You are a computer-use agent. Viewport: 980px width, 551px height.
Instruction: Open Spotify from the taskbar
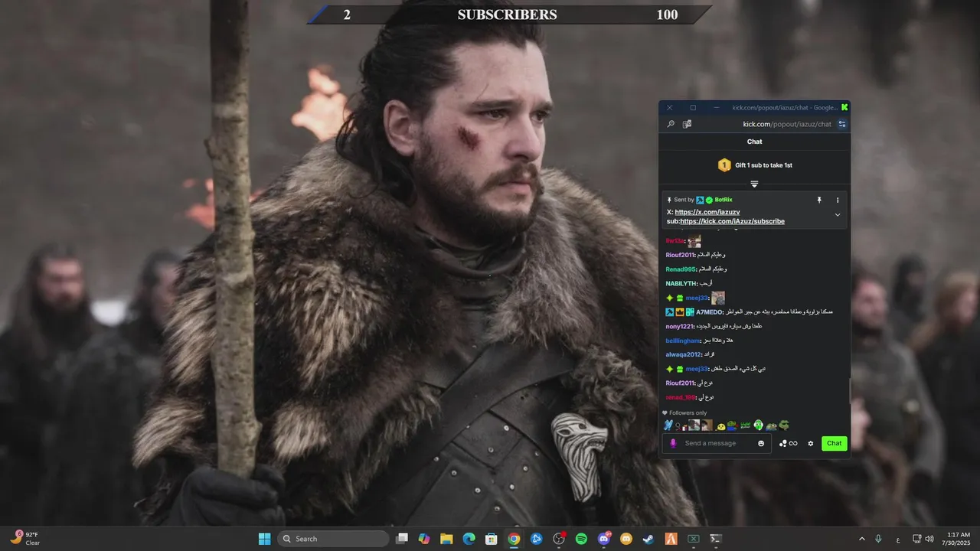(x=581, y=539)
